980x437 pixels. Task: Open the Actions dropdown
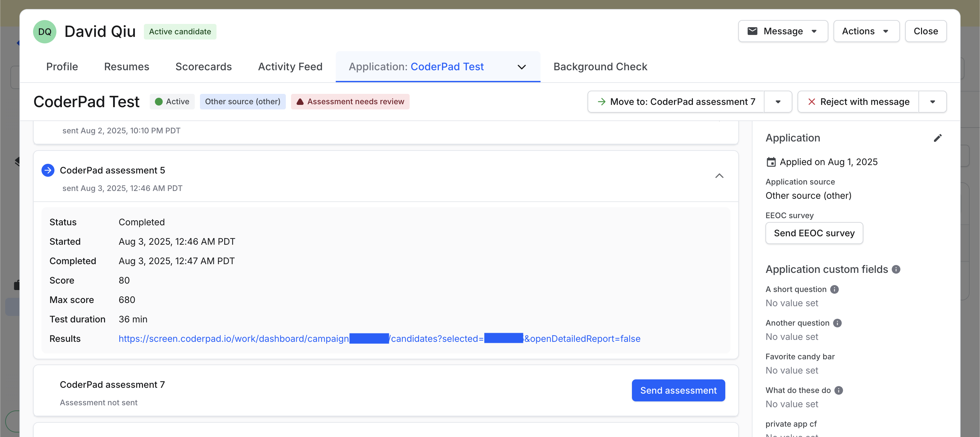tap(866, 31)
